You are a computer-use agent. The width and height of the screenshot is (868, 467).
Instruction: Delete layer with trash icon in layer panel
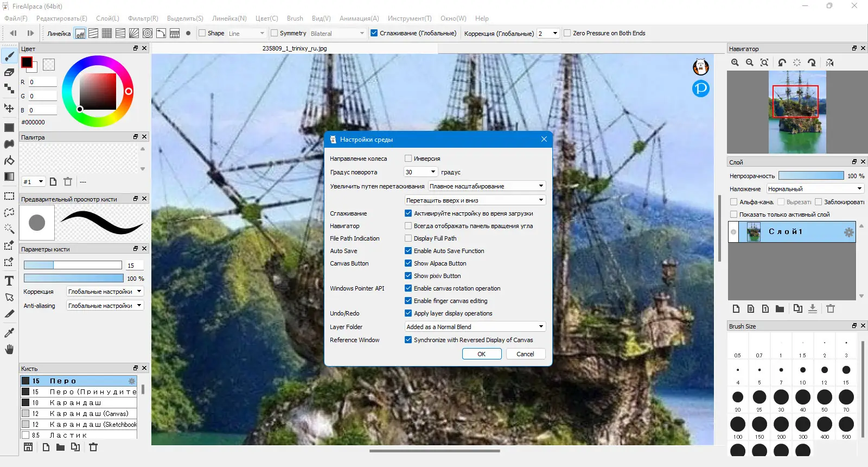831,309
